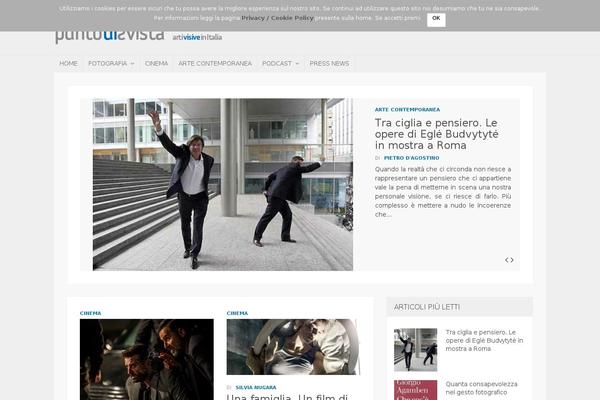Go to next slide with right arrow

[512, 260]
